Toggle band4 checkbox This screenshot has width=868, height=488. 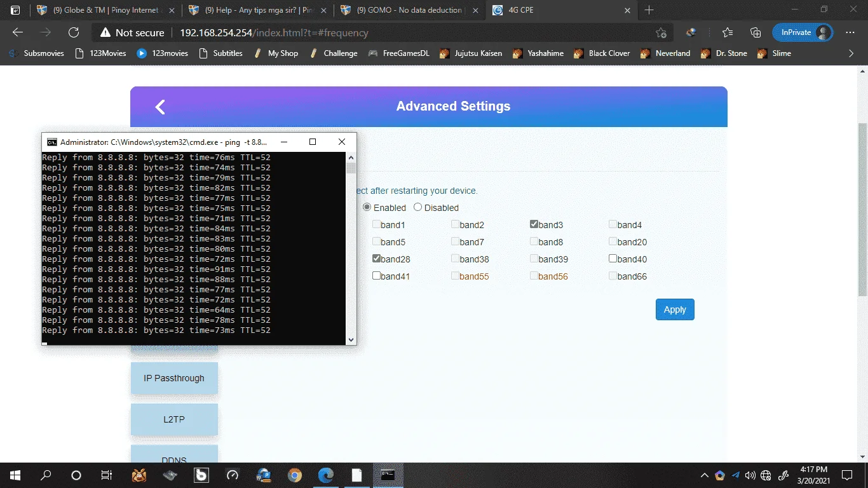pos(613,224)
